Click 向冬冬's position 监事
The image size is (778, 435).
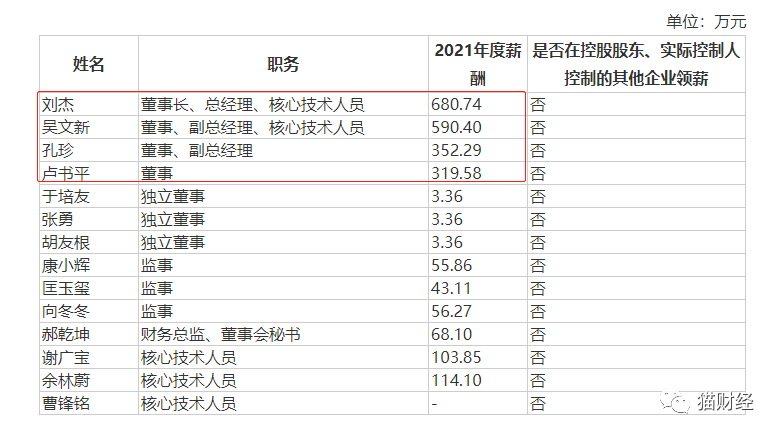point(156,311)
